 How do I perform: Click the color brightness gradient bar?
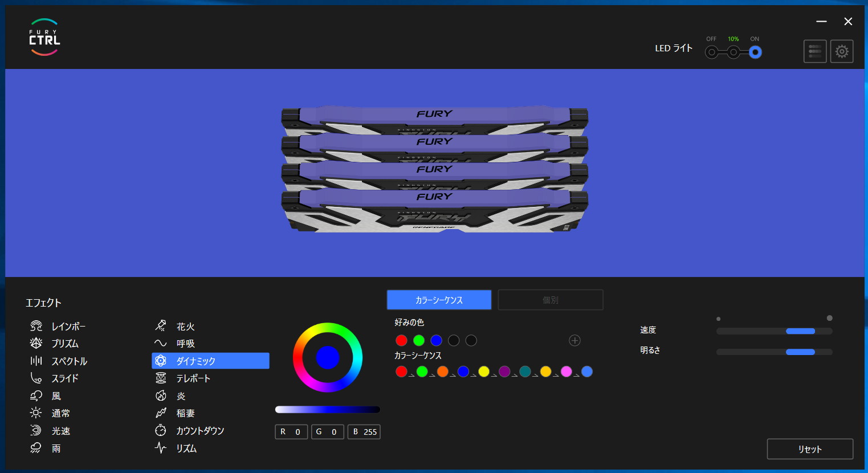pyautogui.click(x=327, y=409)
